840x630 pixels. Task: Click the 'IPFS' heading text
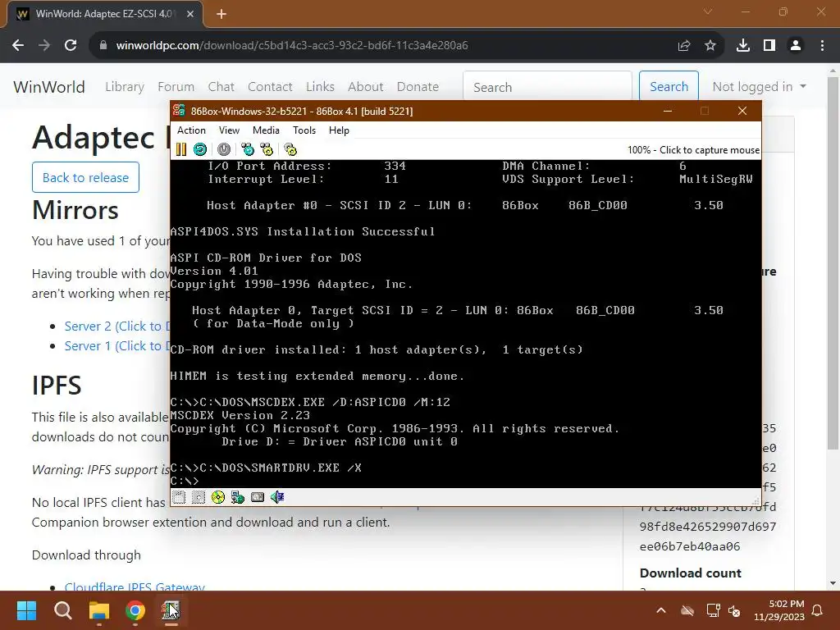[57, 386]
